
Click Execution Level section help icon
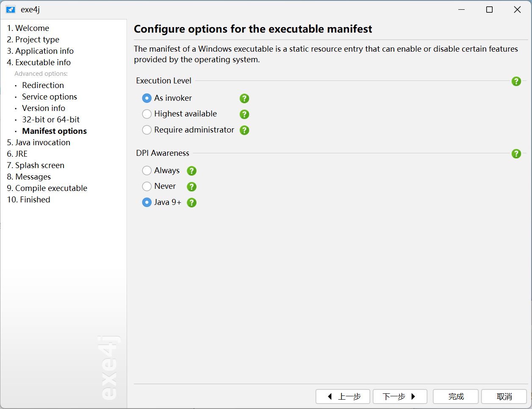516,81
